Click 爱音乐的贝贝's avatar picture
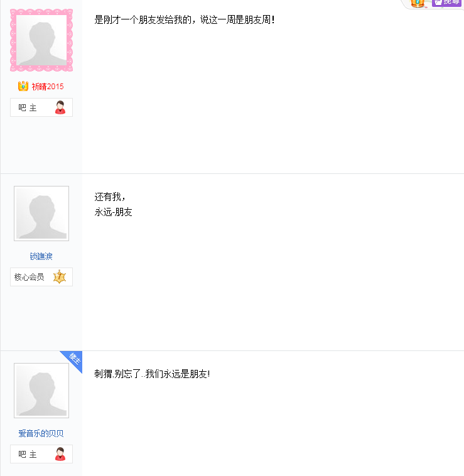The height and width of the screenshot is (476, 464). (x=41, y=391)
